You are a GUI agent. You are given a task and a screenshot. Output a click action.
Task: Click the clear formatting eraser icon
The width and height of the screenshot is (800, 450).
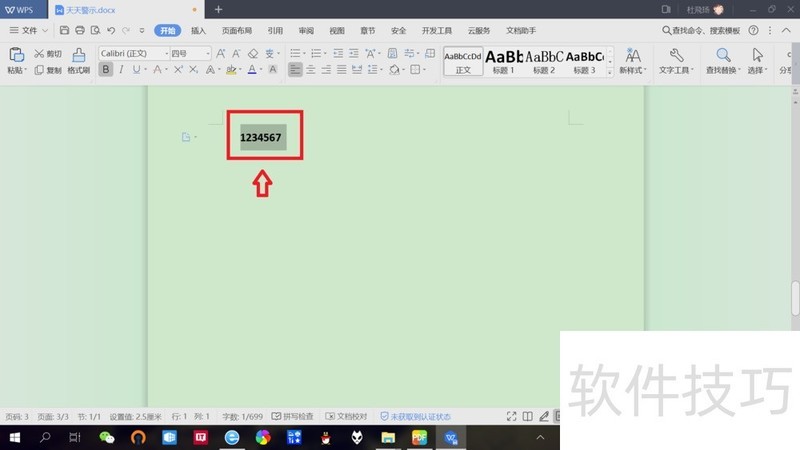(x=253, y=54)
